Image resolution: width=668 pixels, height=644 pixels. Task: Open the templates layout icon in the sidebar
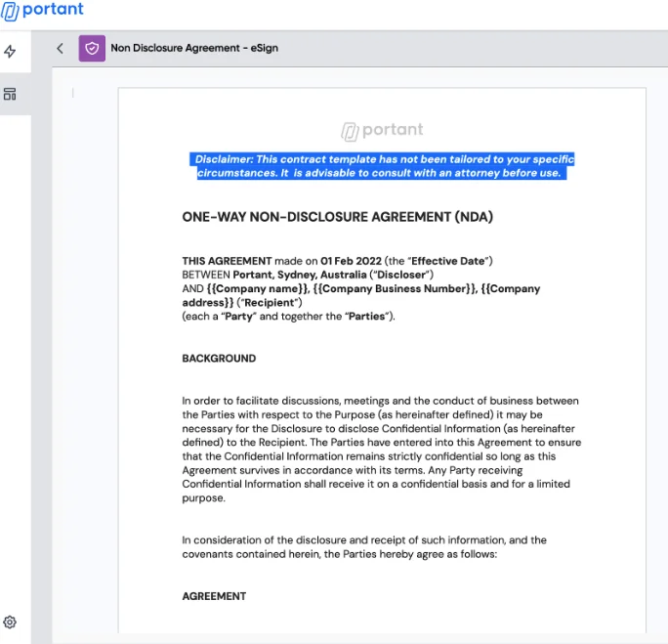tap(10, 94)
